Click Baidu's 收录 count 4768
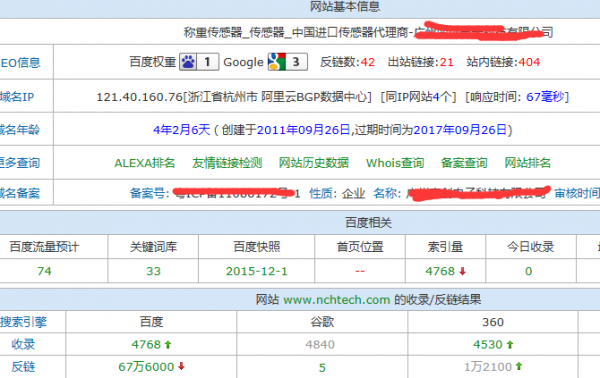 point(146,345)
